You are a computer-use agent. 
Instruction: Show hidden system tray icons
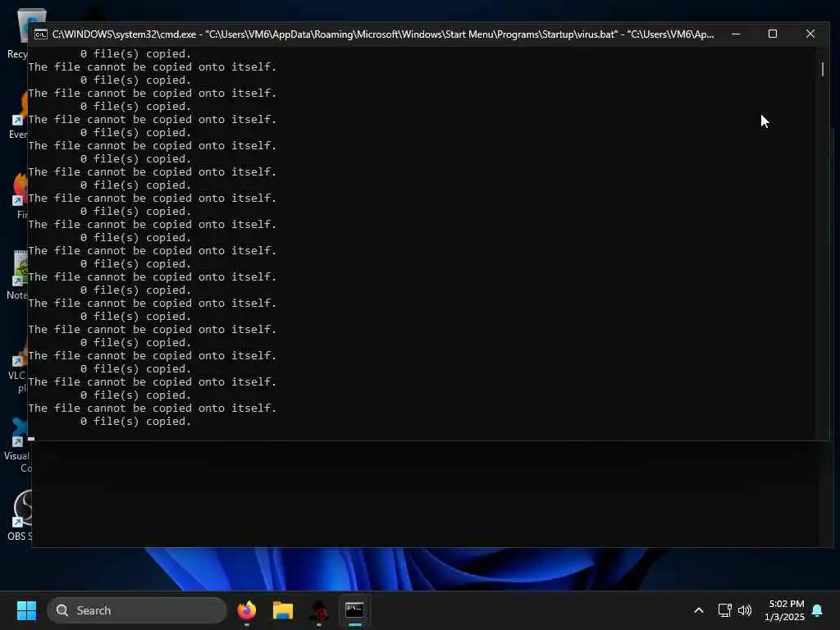pyautogui.click(x=699, y=610)
